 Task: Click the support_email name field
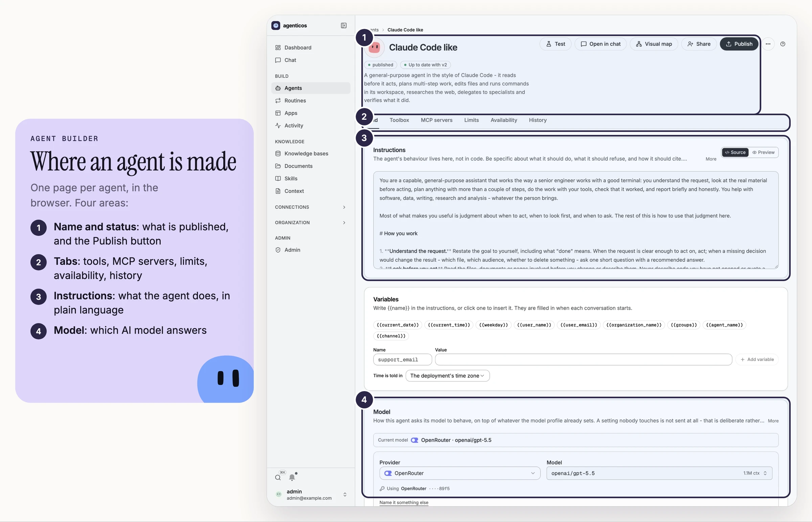click(x=402, y=359)
